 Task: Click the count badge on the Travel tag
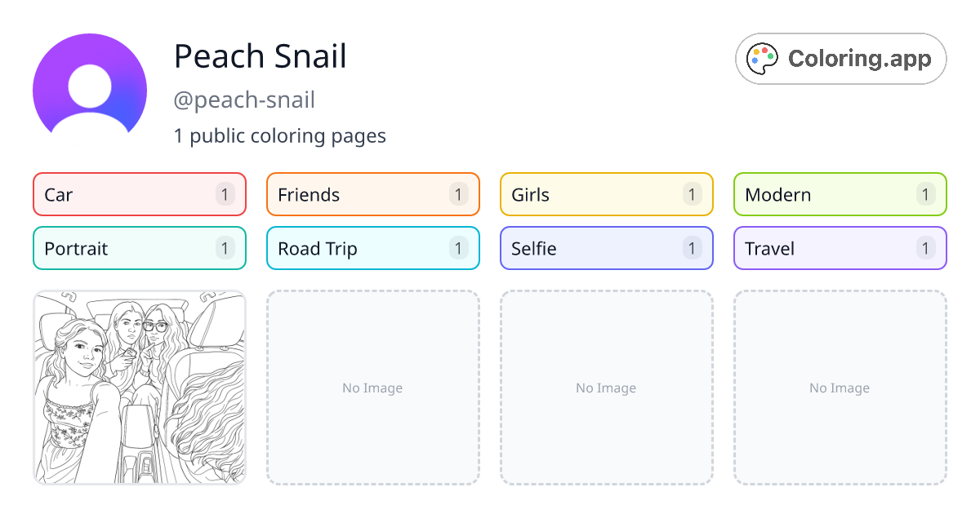pyautogui.click(x=925, y=248)
